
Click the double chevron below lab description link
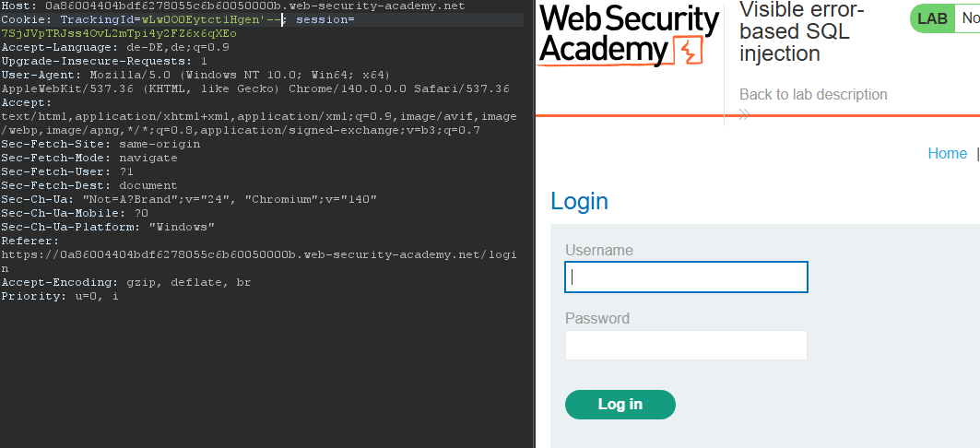coord(745,114)
